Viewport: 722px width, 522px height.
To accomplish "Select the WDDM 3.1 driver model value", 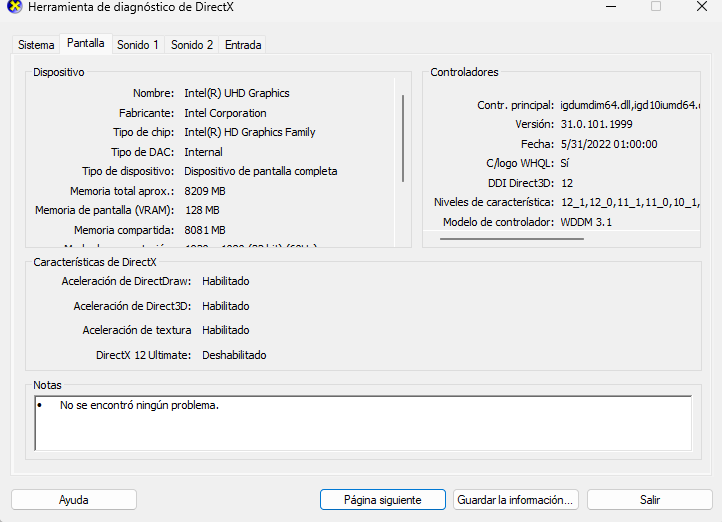I will (x=586, y=222).
